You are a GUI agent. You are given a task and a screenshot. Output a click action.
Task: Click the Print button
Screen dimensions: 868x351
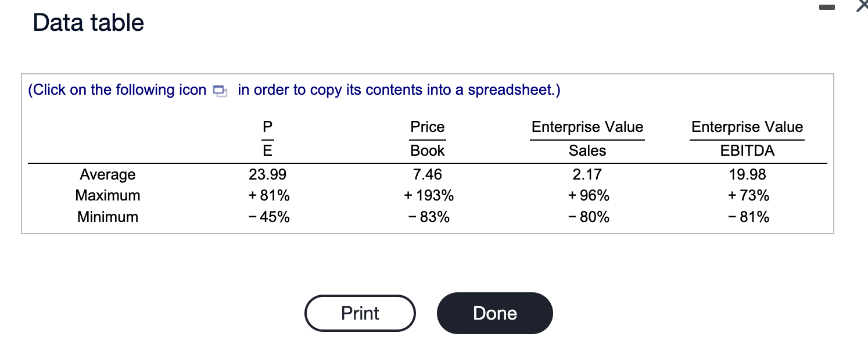(x=360, y=313)
